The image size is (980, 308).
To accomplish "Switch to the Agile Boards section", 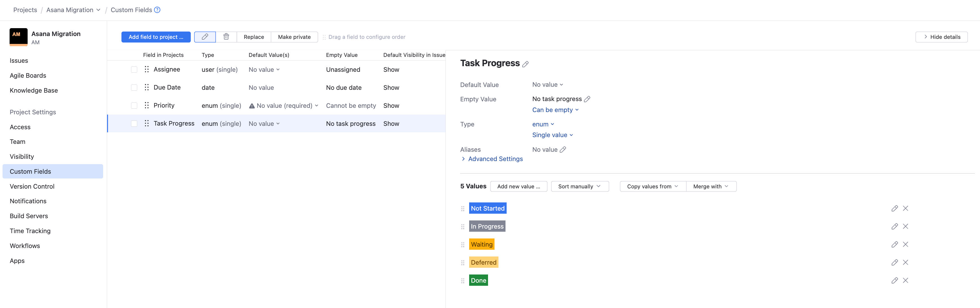I will (28, 75).
